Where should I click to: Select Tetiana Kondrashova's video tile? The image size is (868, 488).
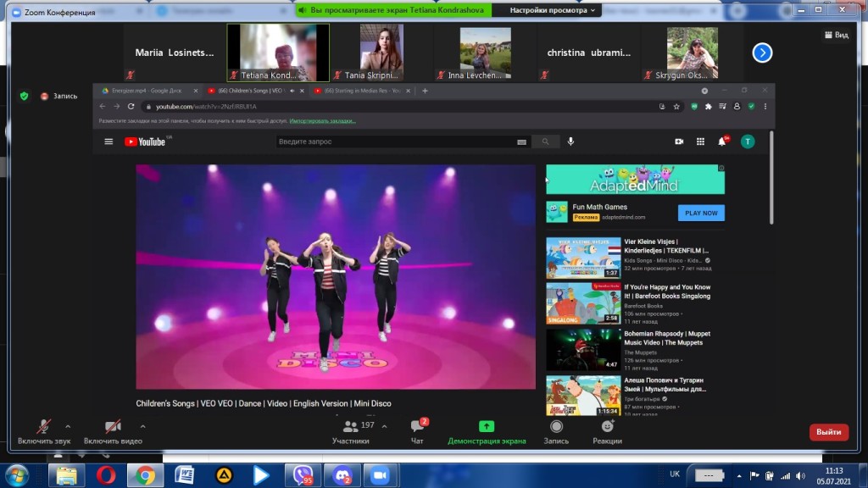[278, 53]
